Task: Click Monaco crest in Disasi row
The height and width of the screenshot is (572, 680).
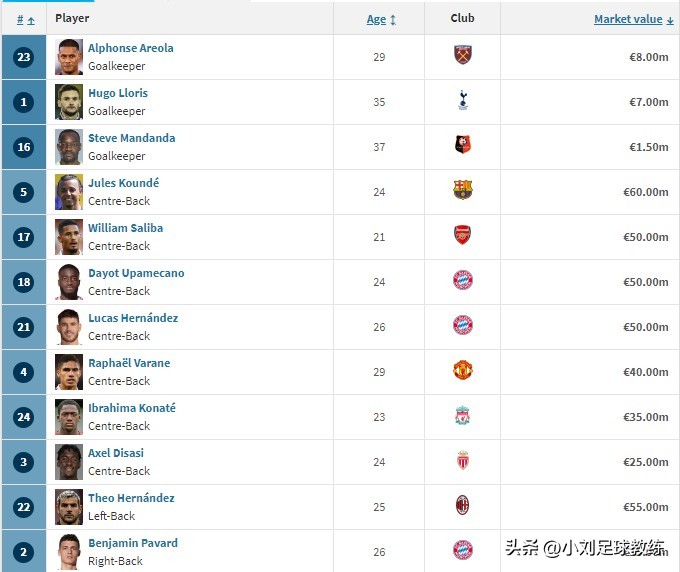Action: pos(462,461)
